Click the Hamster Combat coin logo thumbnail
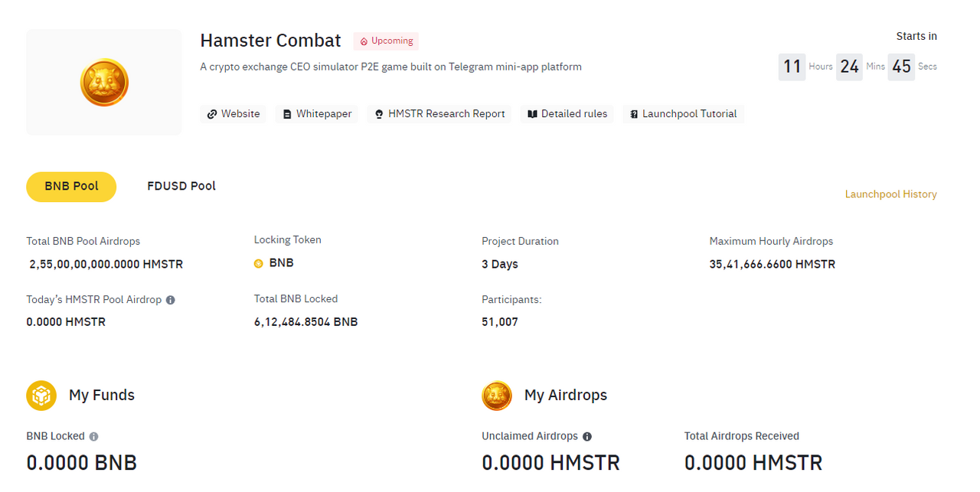This screenshot has height=492, width=980. pyautogui.click(x=104, y=83)
